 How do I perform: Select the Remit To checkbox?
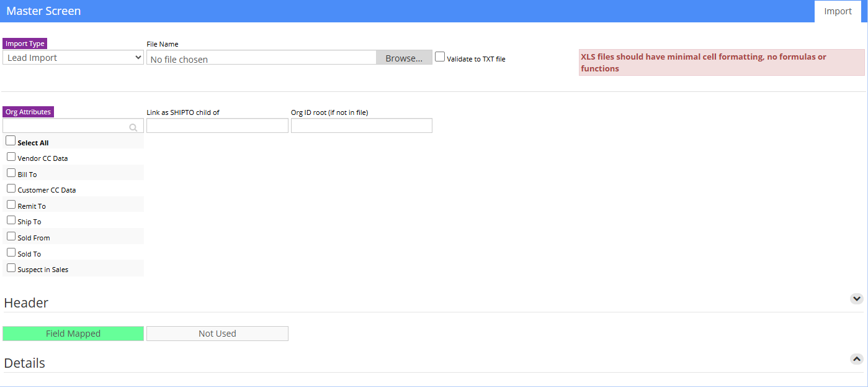click(11, 204)
